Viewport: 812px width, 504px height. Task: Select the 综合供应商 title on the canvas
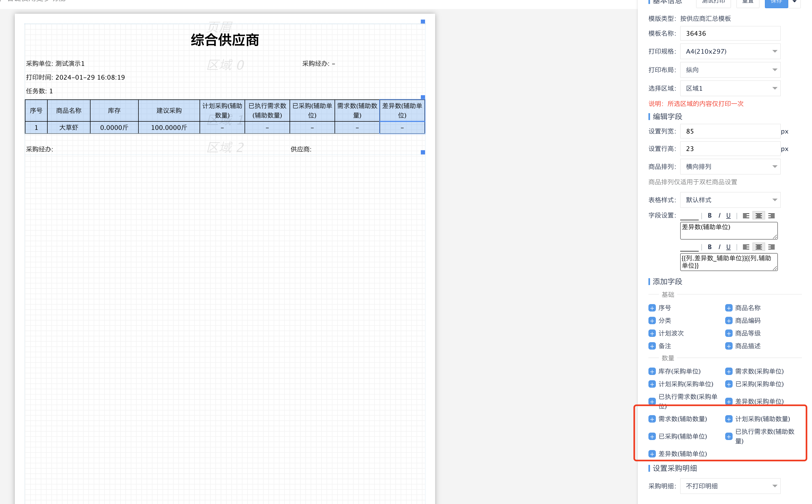pos(225,40)
